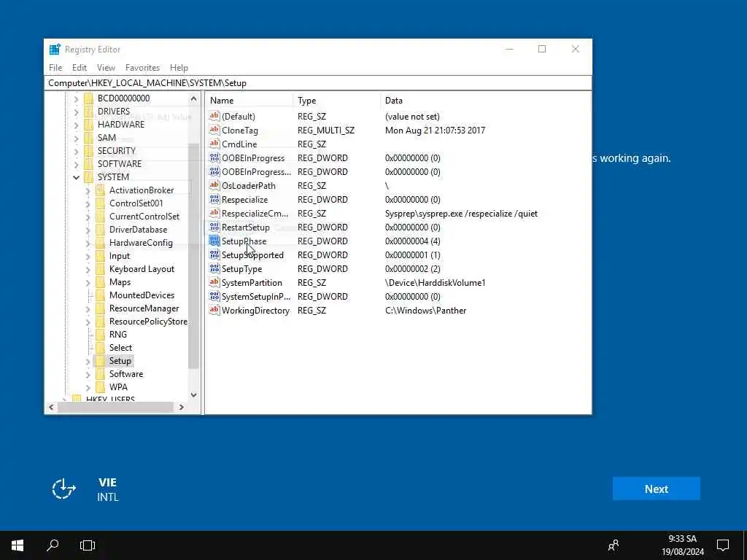Image resolution: width=747 pixels, height=560 pixels.
Task: Open the People icon in system tray
Action: tap(614, 545)
